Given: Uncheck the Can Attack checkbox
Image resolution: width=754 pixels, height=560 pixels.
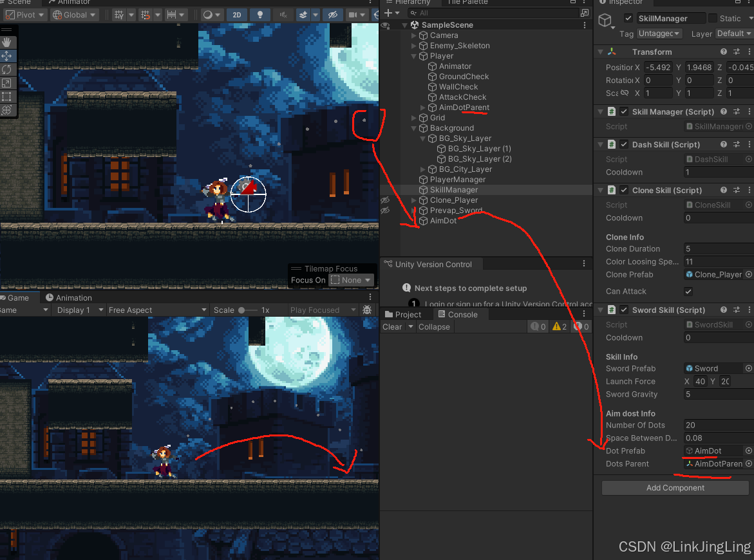Looking at the screenshot, I should pyautogui.click(x=688, y=292).
